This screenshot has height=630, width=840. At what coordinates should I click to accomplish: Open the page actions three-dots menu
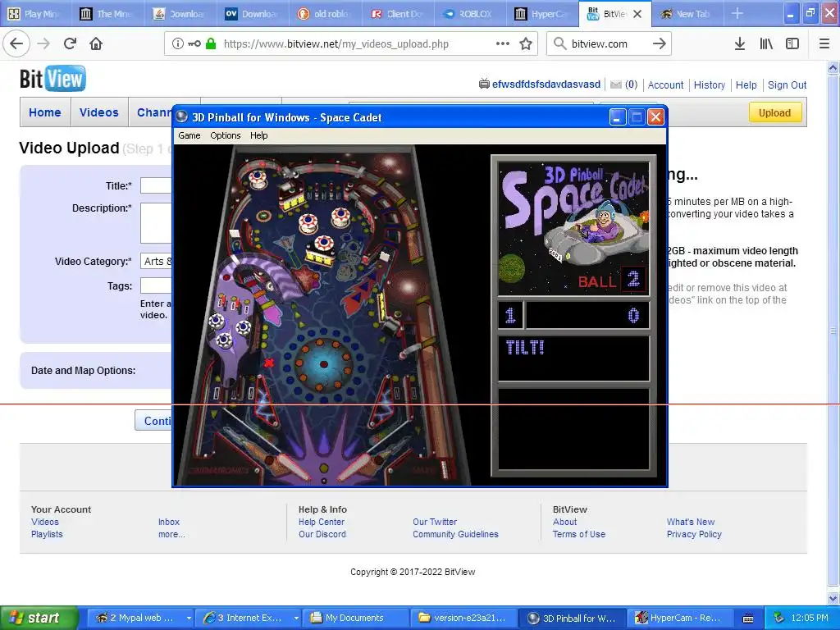pyautogui.click(x=503, y=44)
